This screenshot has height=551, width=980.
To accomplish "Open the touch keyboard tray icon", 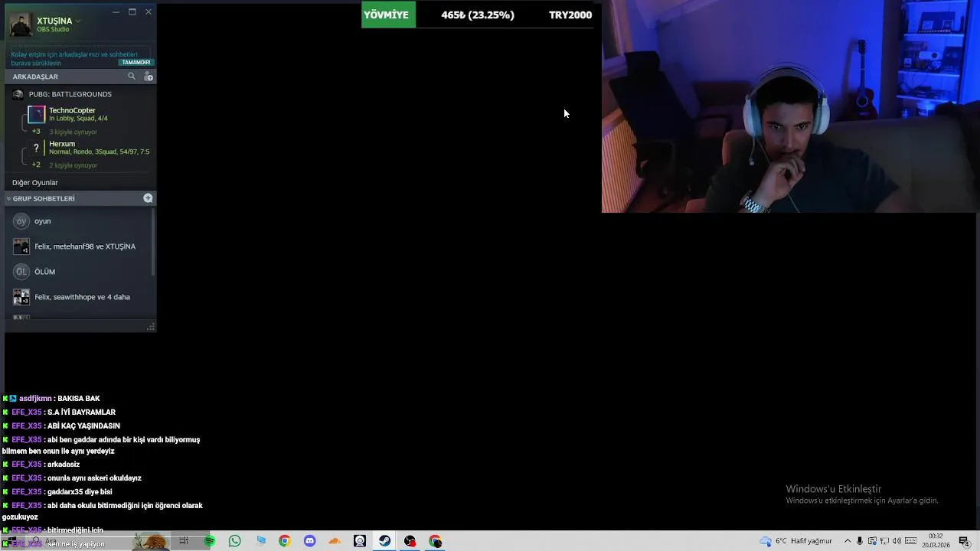I will pyautogui.click(x=911, y=541).
